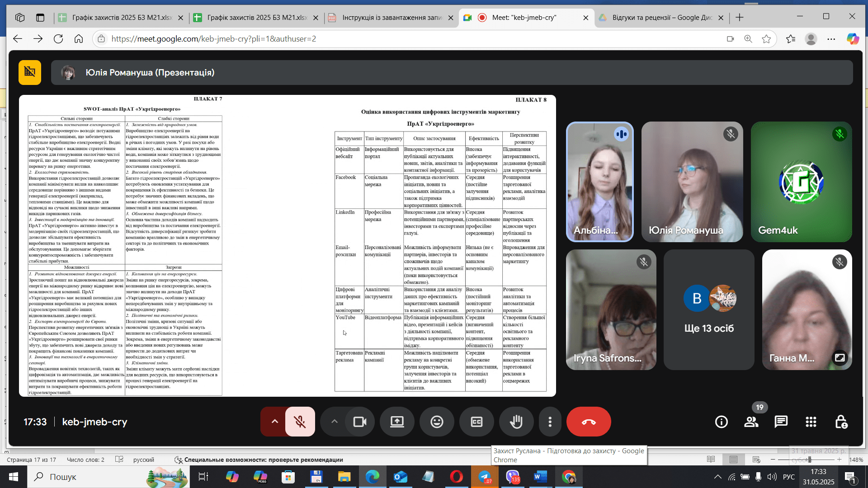Open notification center on taskbar
The width and height of the screenshot is (868, 488).
point(850,477)
